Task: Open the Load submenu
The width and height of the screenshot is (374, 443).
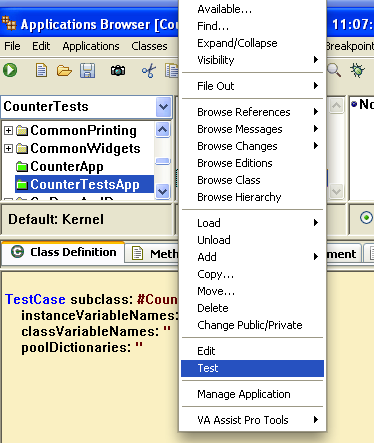Action: point(252,223)
